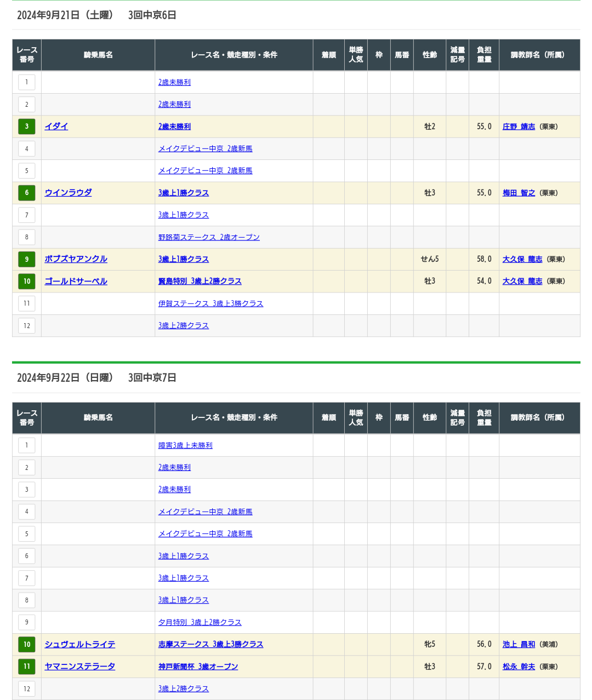Open race 4 メイクデビュー中京 on September 21

[x=206, y=148]
